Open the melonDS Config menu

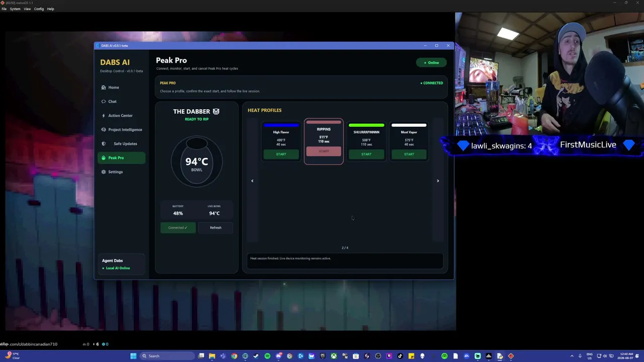tap(39, 9)
